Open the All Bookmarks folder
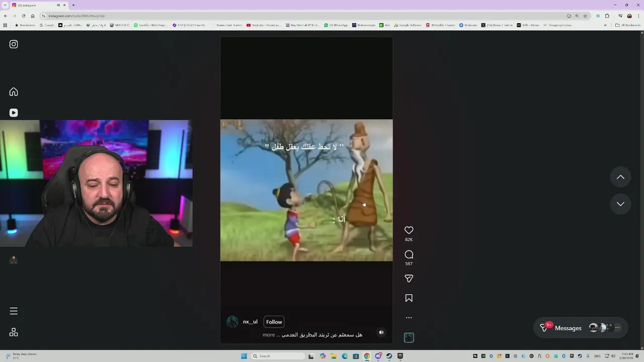The image size is (644, 362). [628, 25]
